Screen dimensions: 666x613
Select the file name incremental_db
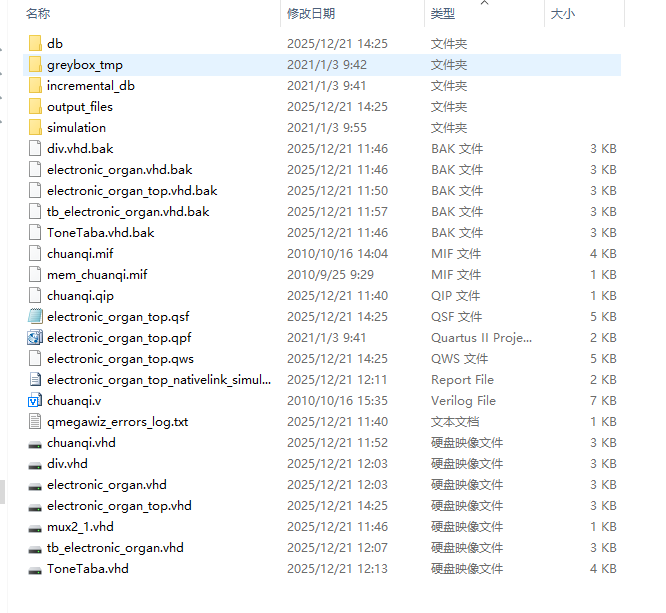coord(91,86)
